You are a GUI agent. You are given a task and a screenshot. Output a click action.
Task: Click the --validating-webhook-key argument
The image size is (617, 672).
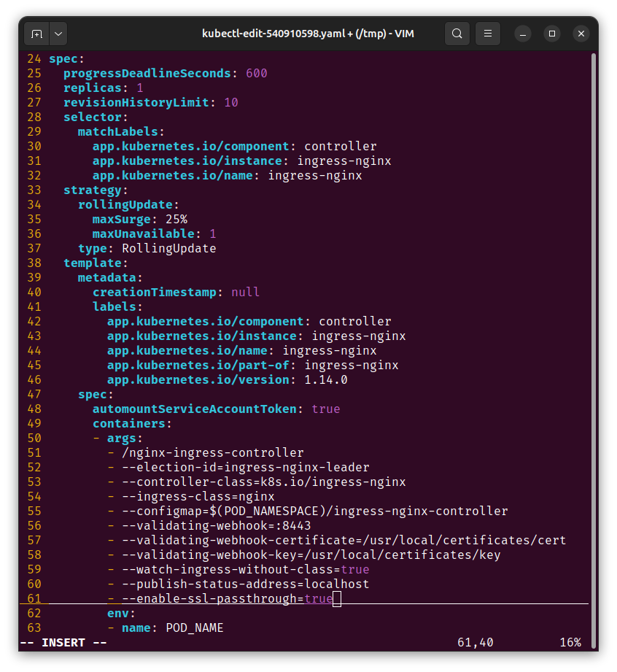pyautogui.click(x=311, y=555)
